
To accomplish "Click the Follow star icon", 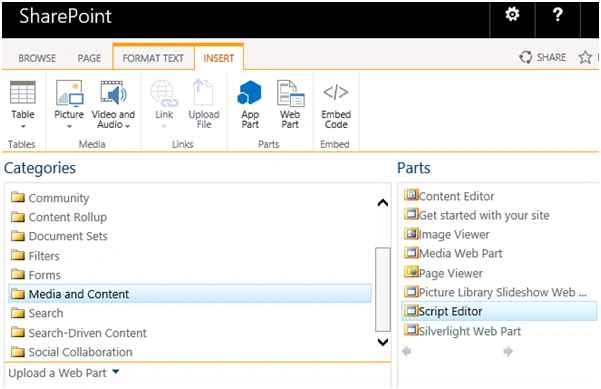I will click(585, 57).
